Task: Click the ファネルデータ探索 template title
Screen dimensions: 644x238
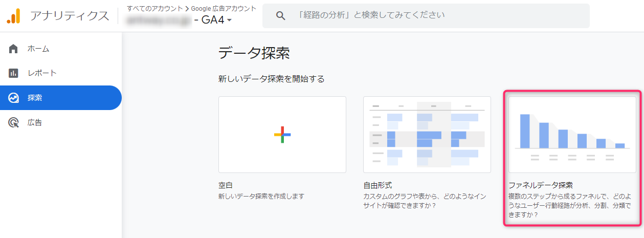Action: tap(540, 185)
